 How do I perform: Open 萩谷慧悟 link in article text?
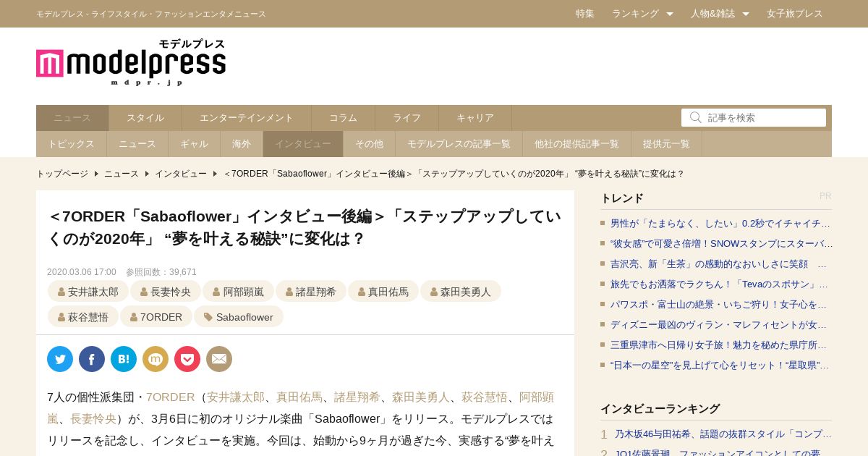485,397
